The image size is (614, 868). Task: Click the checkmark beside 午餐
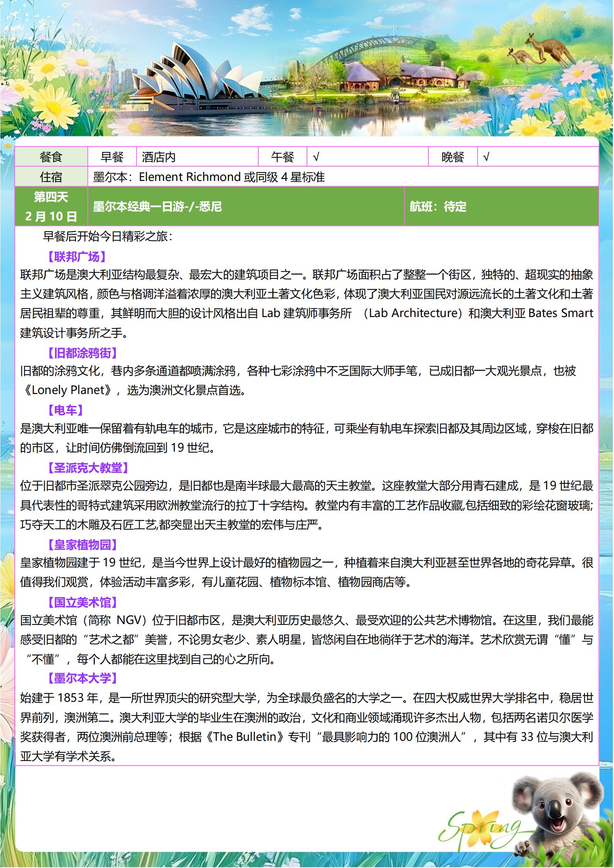click(316, 157)
